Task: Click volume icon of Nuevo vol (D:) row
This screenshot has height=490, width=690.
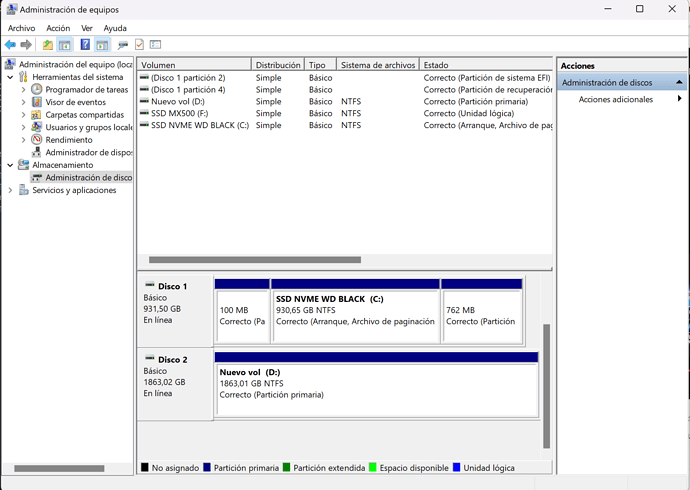Action: (144, 101)
